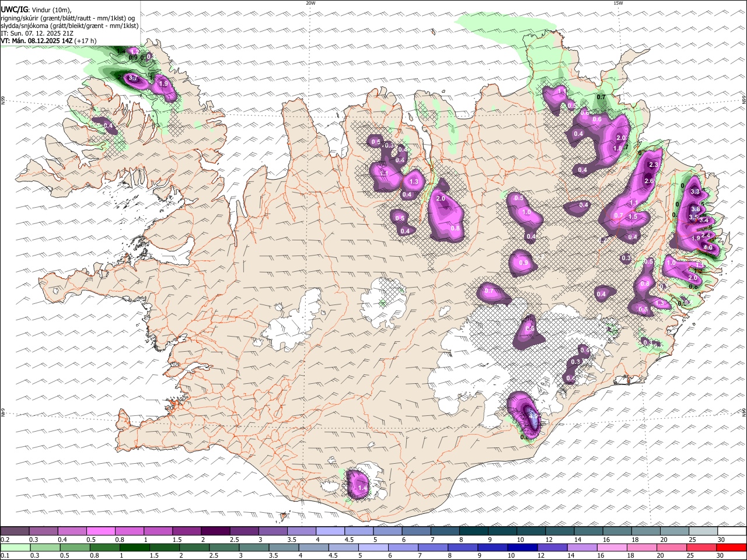
Task: Pick the dark teal 9 swatch in snow legend
Action: pyautogui.click(x=502, y=531)
